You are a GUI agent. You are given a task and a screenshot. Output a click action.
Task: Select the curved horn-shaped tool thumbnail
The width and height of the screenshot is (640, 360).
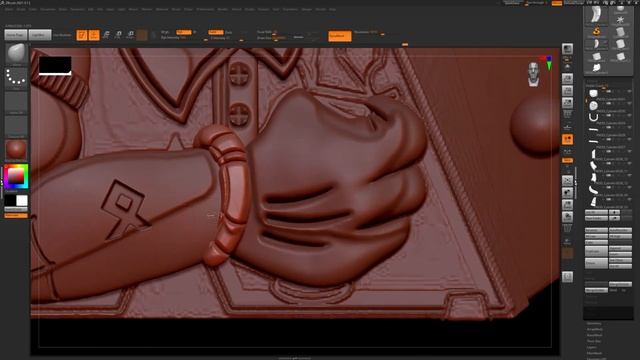click(596, 14)
